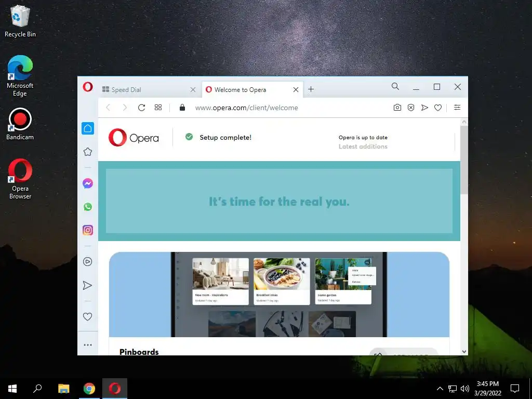View site security lock information
The width and height of the screenshot is (532, 399).
click(x=182, y=108)
